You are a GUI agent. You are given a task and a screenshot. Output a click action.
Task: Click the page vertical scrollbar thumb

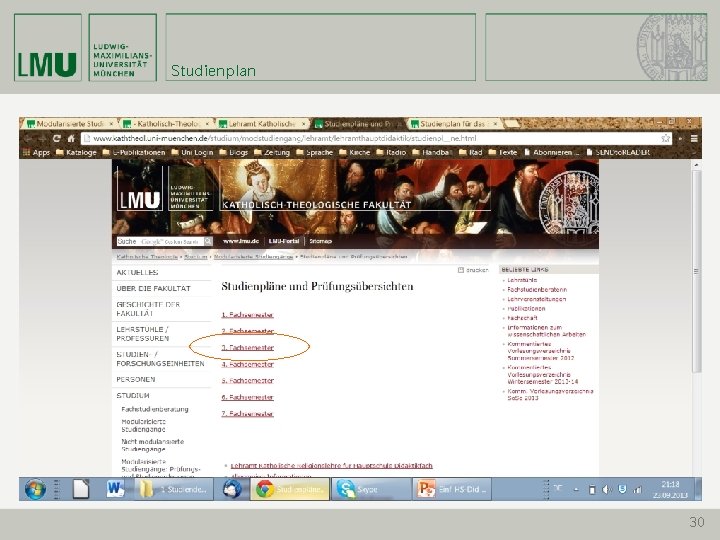click(x=696, y=271)
